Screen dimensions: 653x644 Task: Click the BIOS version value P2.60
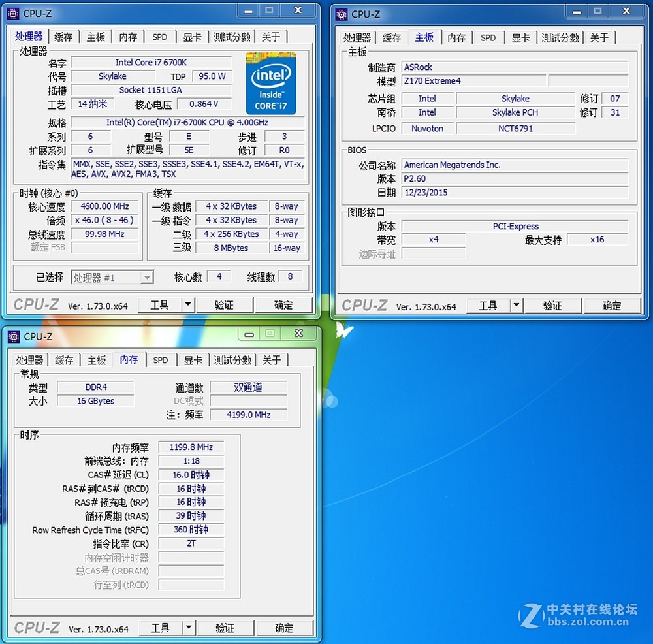tap(515, 179)
